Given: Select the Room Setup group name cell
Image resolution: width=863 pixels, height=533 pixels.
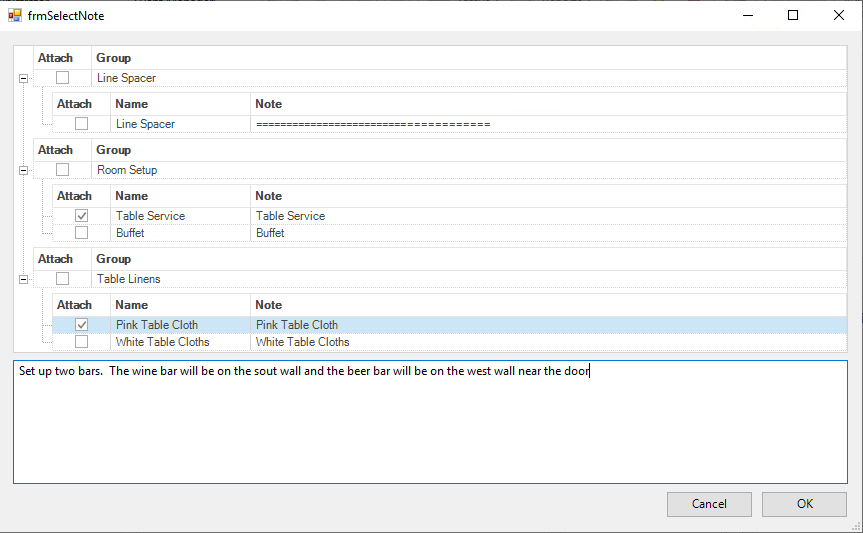Looking at the screenshot, I should click(469, 170).
